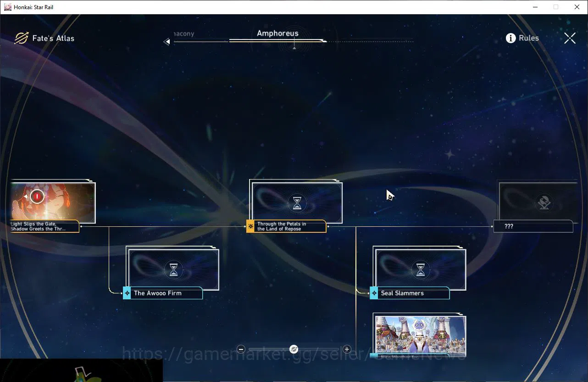The width and height of the screenshot is (588, 382).
Task: Switch to the Penacony world tab
Action: pos(184,34)
